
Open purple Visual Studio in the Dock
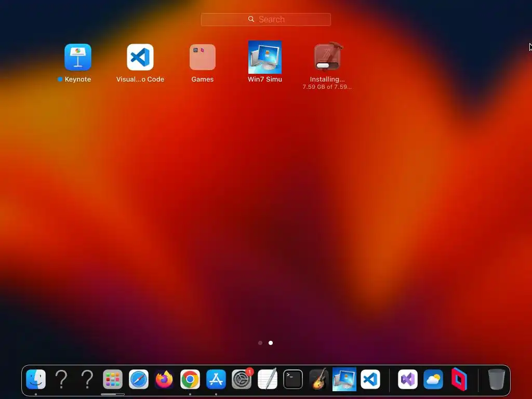pos(407,379)
